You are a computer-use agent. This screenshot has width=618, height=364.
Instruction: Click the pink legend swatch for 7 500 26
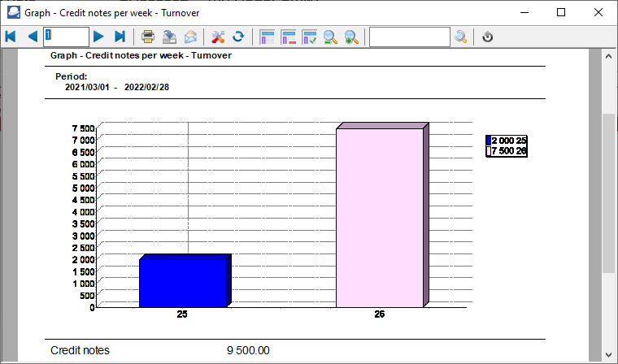pos(489,151)
